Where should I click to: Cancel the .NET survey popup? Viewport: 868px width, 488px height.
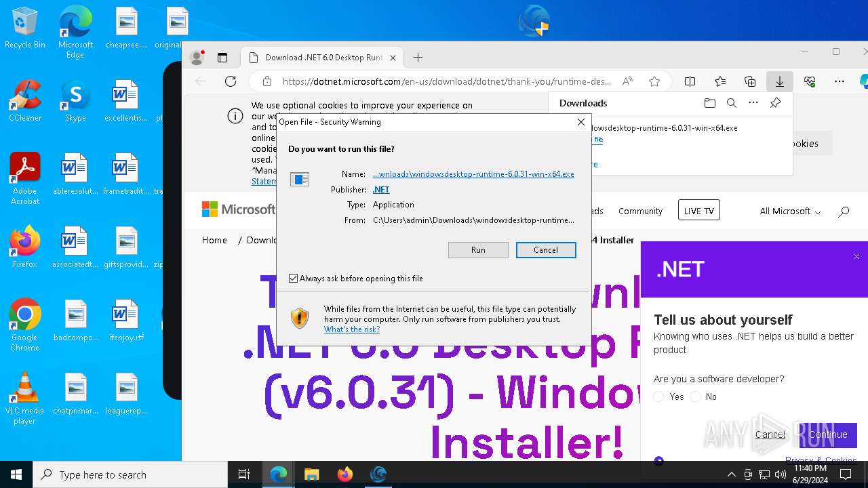tap(770, 434)
